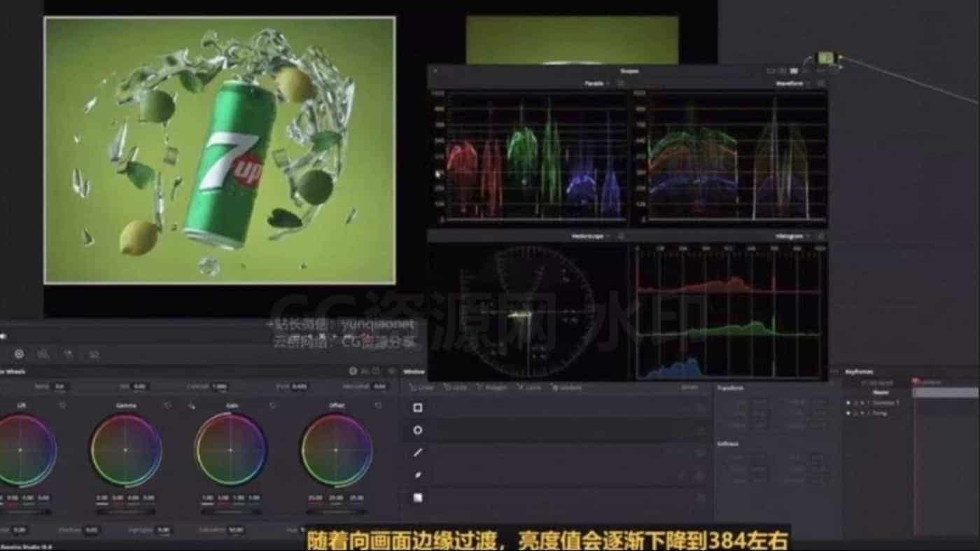Select the green node in node editor

(x=827, y=57)
